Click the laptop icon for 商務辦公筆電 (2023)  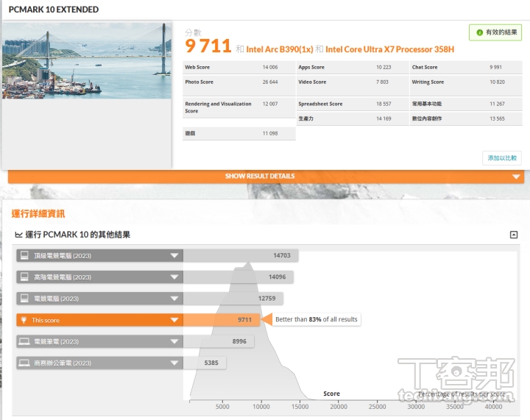click(24, 363)
